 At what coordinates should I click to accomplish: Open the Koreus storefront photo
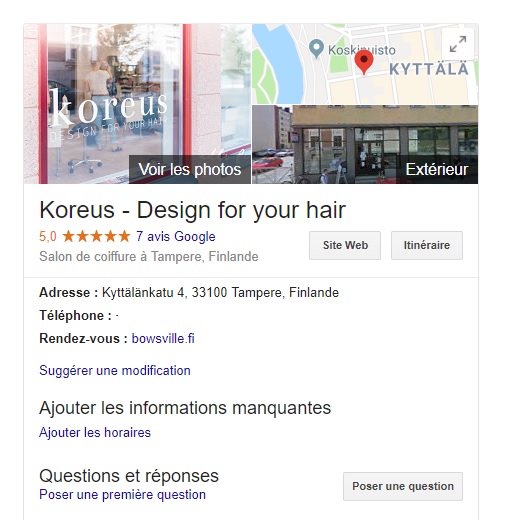137,104
